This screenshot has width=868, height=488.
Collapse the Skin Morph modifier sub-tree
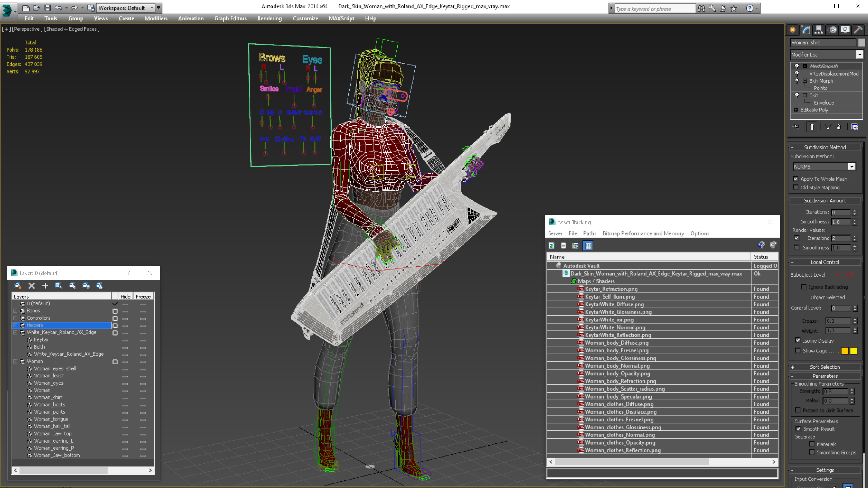tap(805, 81)
